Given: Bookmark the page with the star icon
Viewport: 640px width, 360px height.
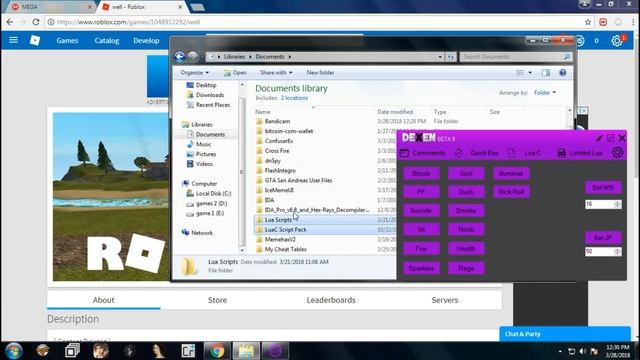Looking at the screenshot, I should [588, 22].
